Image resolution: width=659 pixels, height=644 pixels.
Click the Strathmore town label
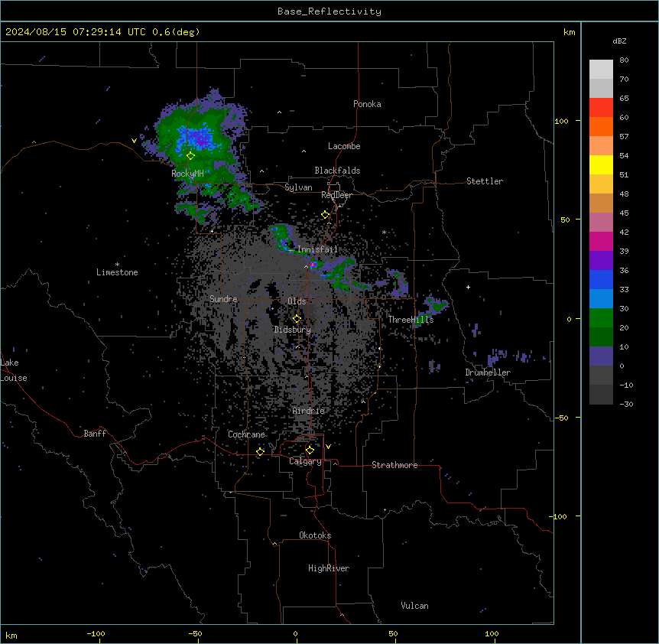pyautogui.click(x=394, y=465)
